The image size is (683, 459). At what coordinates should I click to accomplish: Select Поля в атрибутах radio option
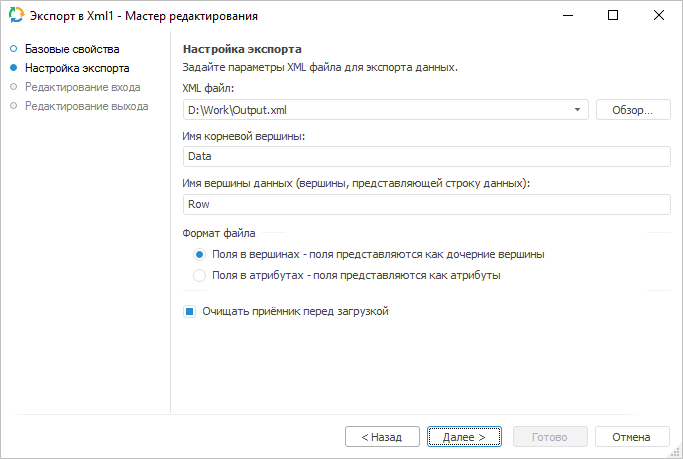point(200,275)
